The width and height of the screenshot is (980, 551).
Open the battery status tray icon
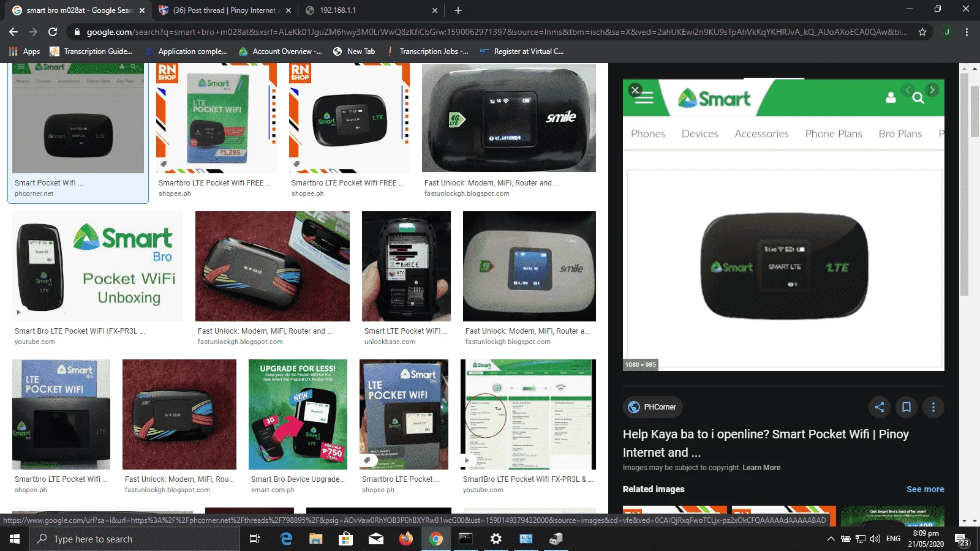(846, 539)
